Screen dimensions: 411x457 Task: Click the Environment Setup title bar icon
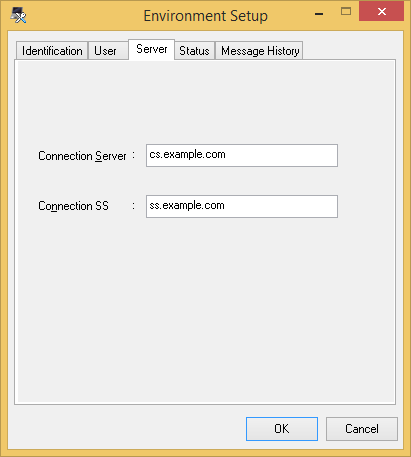click(x=18, y=15)
